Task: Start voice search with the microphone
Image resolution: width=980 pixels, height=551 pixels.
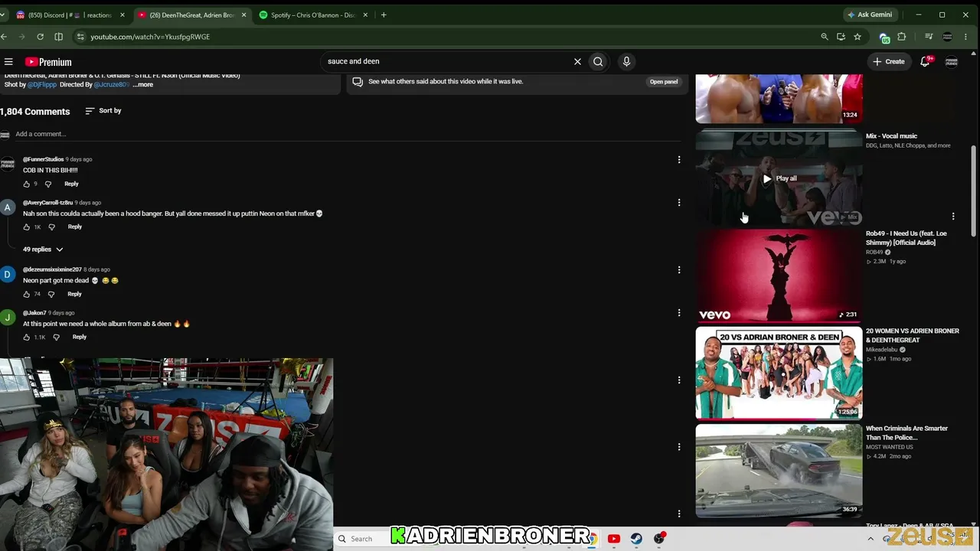Action: 626,62
